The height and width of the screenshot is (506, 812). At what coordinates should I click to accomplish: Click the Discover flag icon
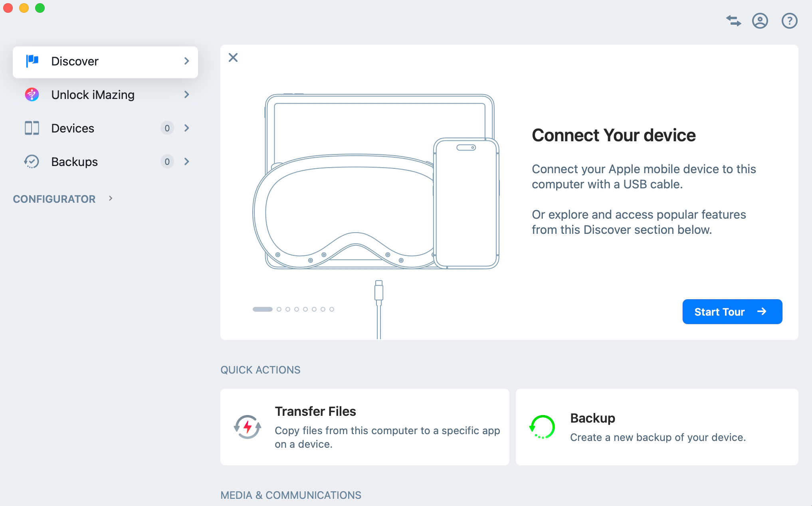tap(32, 61)
